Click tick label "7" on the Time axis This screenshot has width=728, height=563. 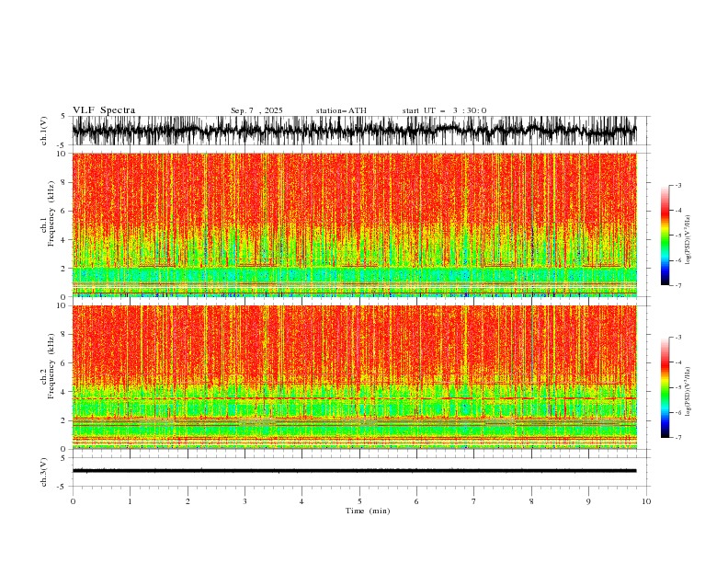(474, 501)
